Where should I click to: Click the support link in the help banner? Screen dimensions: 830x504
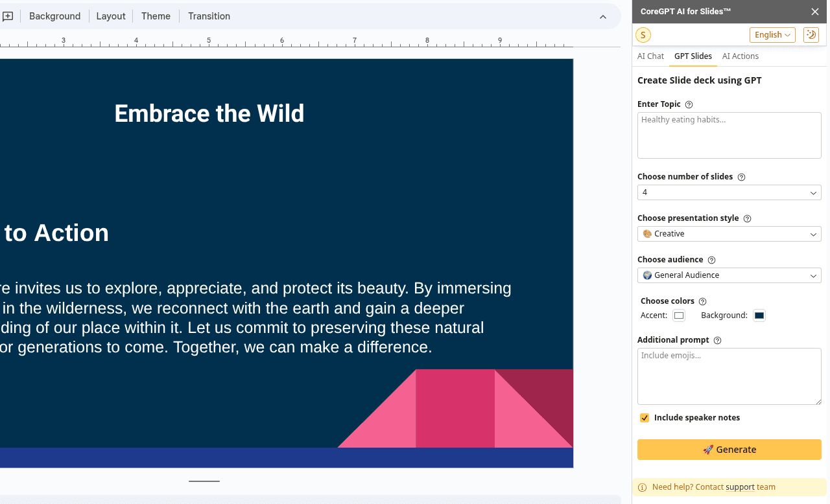(741, 487)
